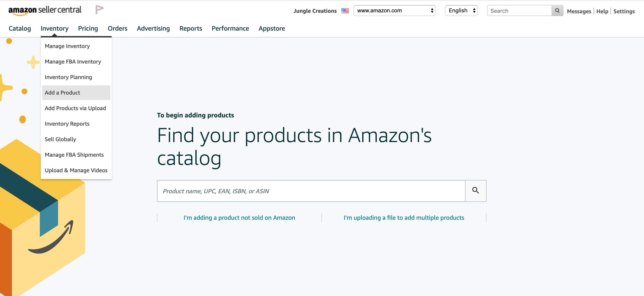Open Add Products via Upload
The image size is (644, 296).
(x=75, y=108)
